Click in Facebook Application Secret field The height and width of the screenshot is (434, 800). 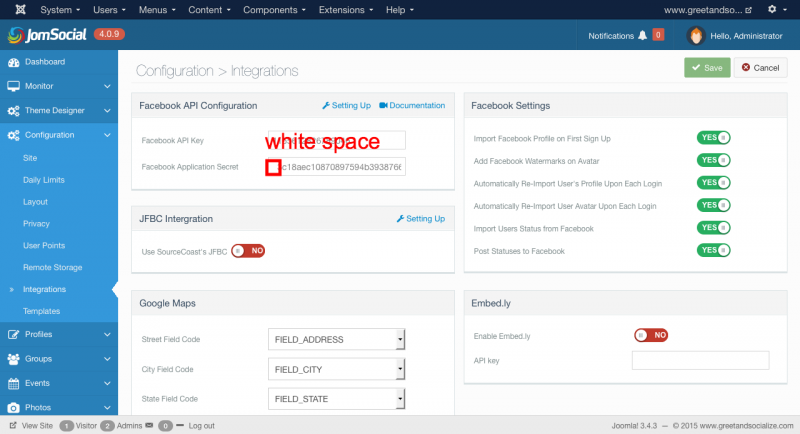(336, 167)
